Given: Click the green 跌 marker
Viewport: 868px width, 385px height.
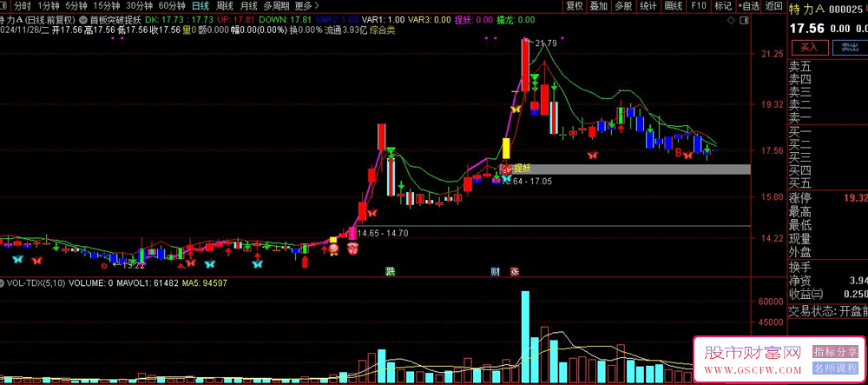Looking at the screenshot, I should tap(391, 272).
